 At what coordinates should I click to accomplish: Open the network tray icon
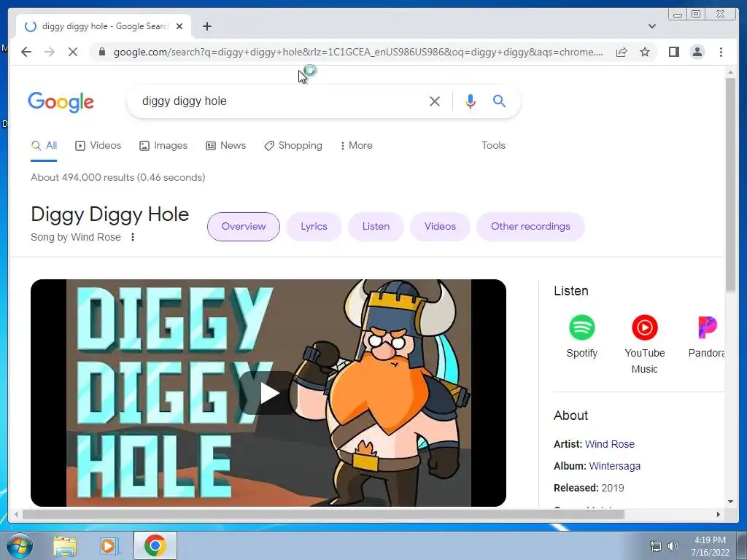[x=656, y=546]
